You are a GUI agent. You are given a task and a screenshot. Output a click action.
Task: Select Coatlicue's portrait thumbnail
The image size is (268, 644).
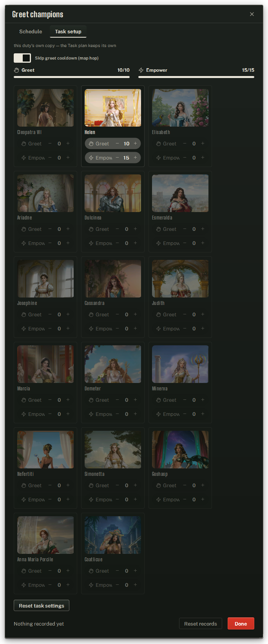click(x=113, y=535)
